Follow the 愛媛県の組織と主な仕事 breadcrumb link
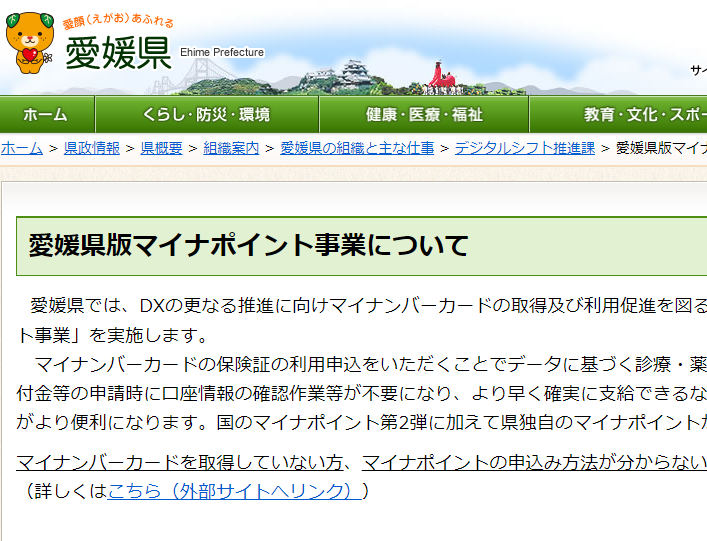 [x=357, y=148]
